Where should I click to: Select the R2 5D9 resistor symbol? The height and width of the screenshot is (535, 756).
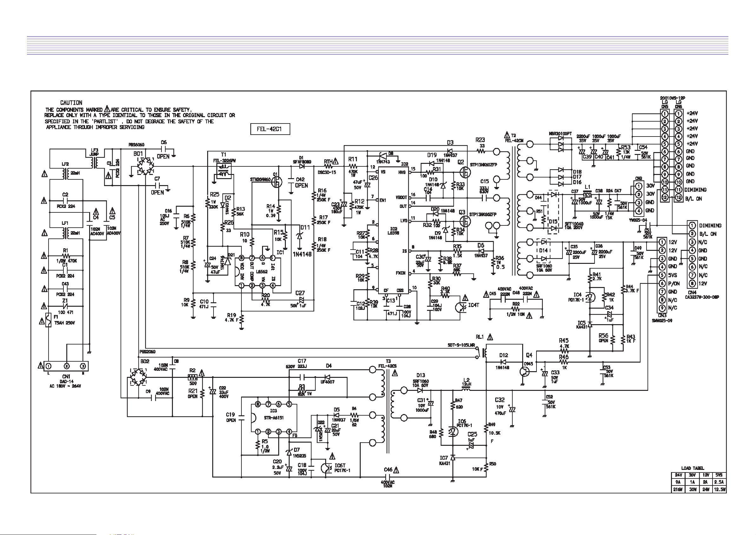coord(193,377)
